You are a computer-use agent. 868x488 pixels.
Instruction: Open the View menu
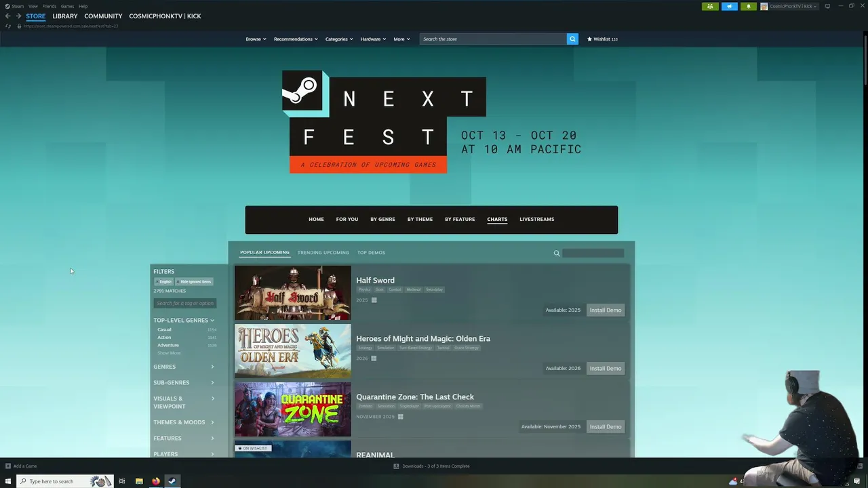tap(33, 6)
